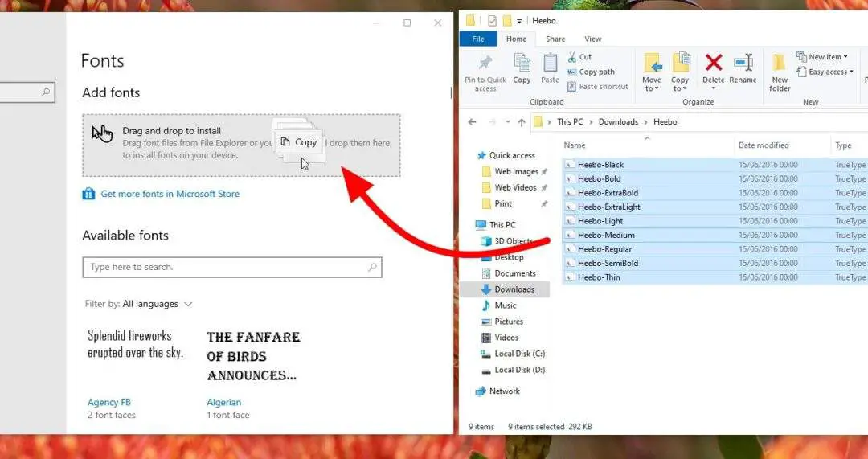Open Web Videos pinned folder
868x459 pixels.
point(515,187)
